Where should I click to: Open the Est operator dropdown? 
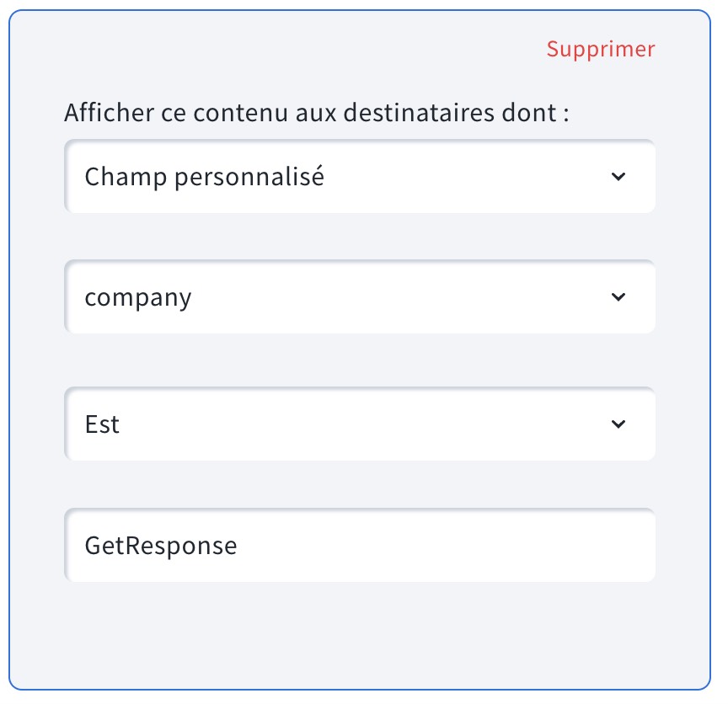(359, 424)
